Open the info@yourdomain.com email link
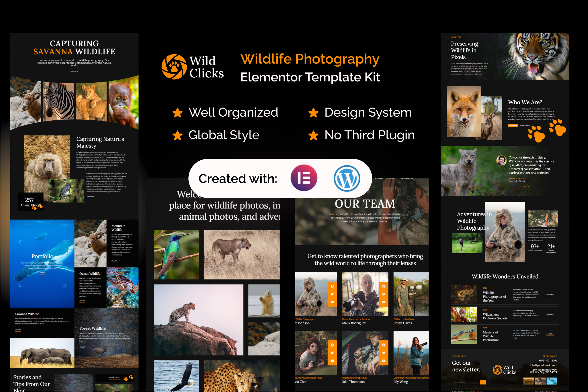588x392 pixels. tap(544, 365)
